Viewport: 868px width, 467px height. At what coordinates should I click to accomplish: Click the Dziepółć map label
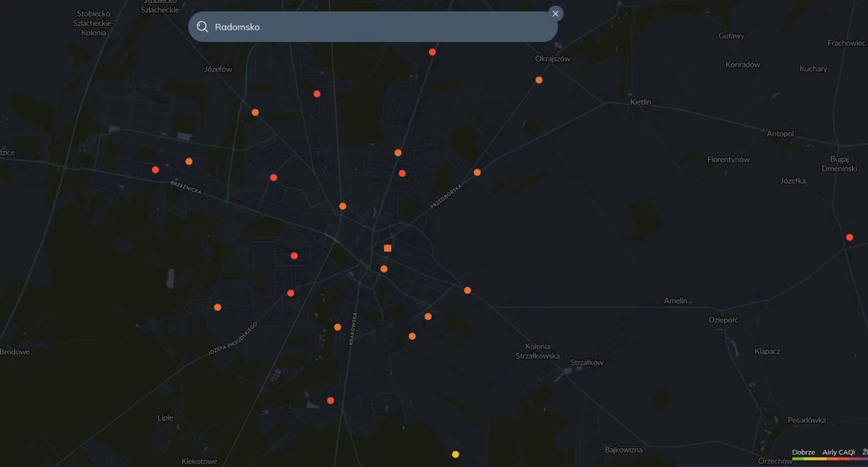click(723, 320)
